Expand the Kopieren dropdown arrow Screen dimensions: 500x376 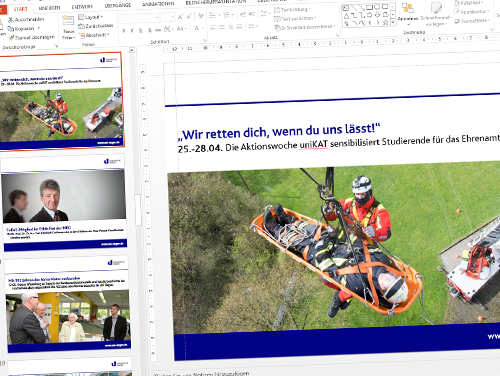[39, 28]
